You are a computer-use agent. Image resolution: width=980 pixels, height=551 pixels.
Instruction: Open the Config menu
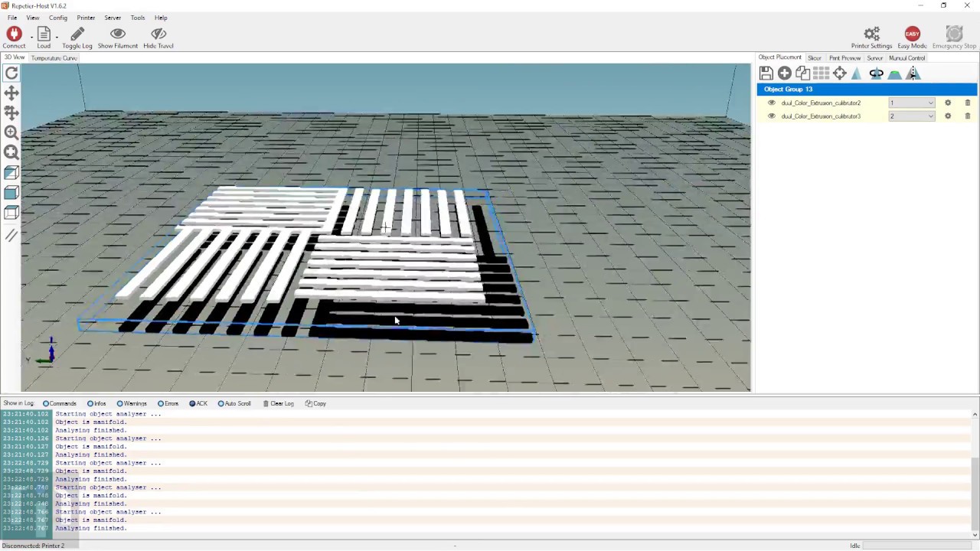(x=58, y=18)
